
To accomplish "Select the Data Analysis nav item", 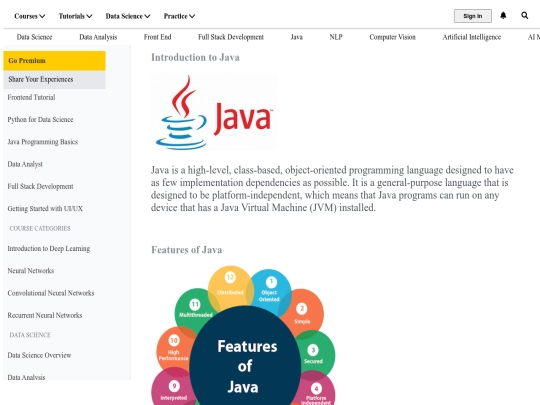I will [98, 37].
